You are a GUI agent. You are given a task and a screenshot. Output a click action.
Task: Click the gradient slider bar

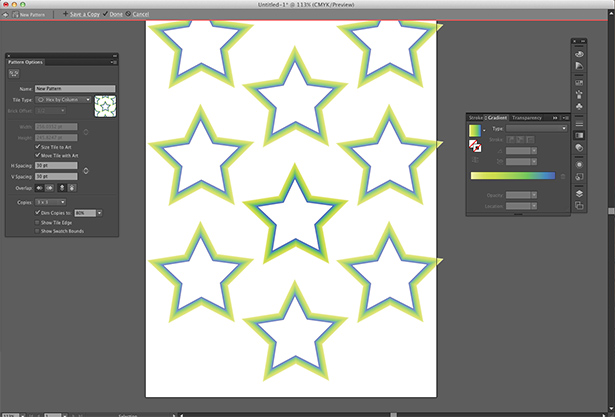tap(513, 176)
